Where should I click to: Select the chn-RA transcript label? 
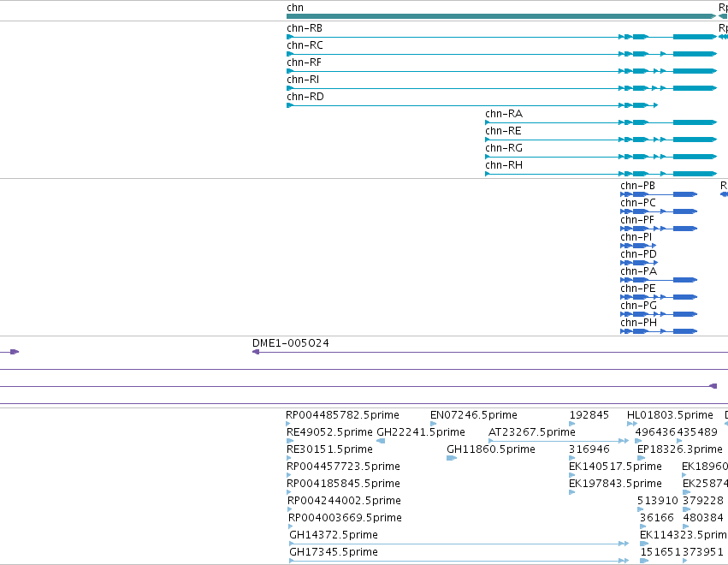coord(504,114)
